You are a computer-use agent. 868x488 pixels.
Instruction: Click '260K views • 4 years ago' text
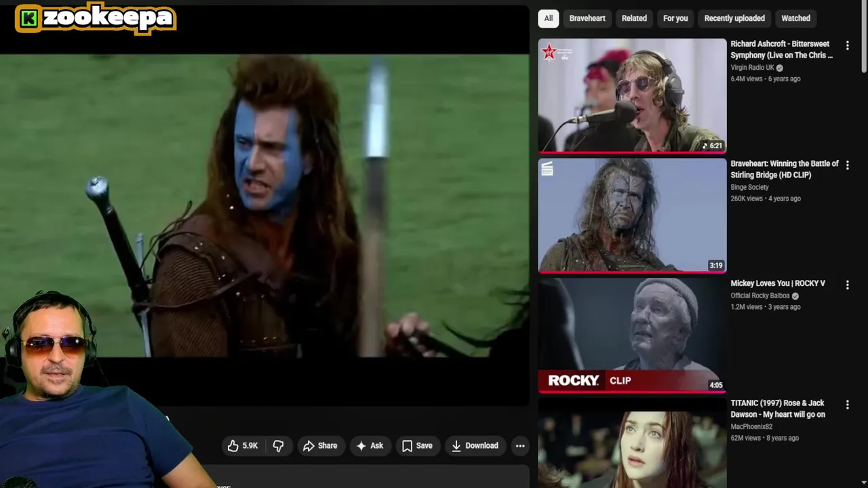point(766,199)
